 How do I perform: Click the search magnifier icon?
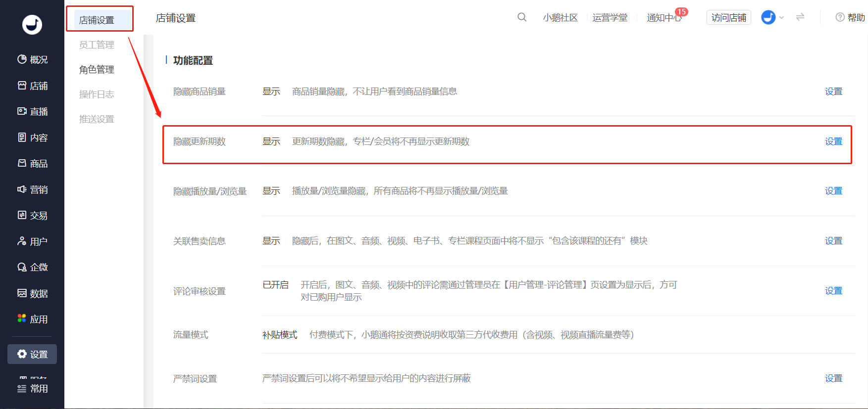tap(522, 17)
